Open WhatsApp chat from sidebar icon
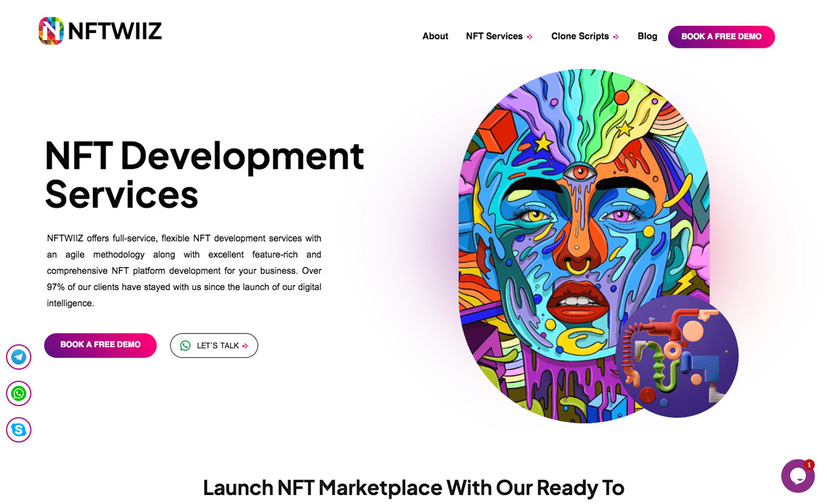 pos(19,393)
